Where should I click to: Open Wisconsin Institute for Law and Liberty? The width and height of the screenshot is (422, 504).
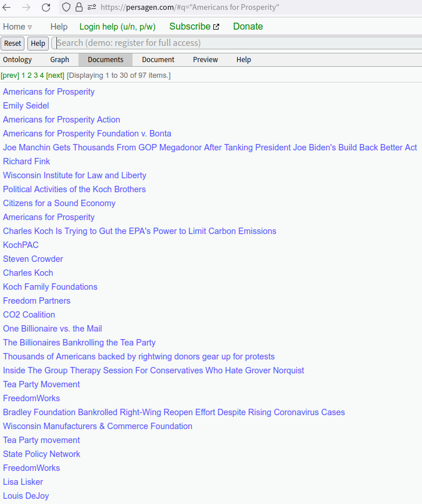coord(74,175)
